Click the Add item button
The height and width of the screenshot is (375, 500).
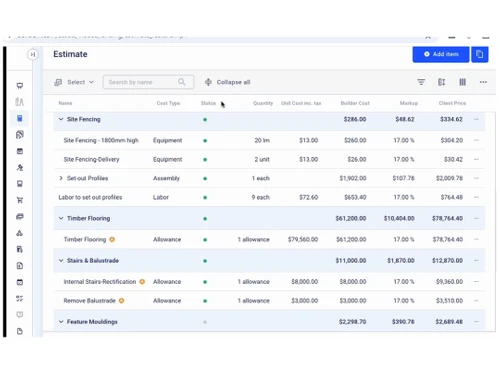click(x=441, y=54)
